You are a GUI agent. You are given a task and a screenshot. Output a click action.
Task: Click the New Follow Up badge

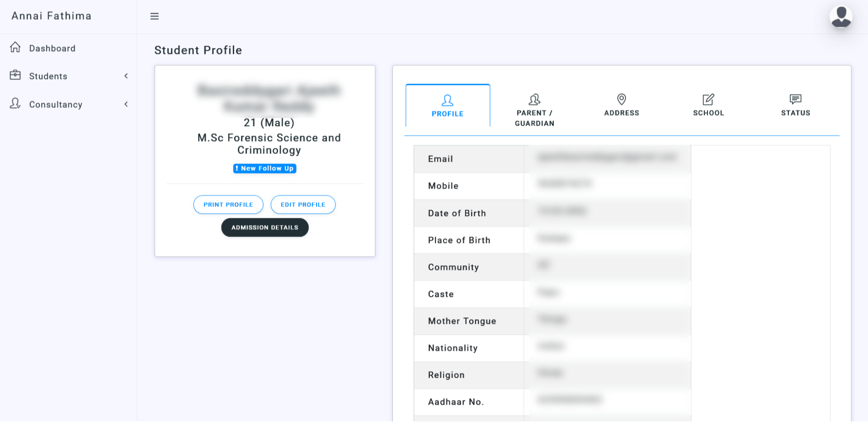tap(265, 168)
